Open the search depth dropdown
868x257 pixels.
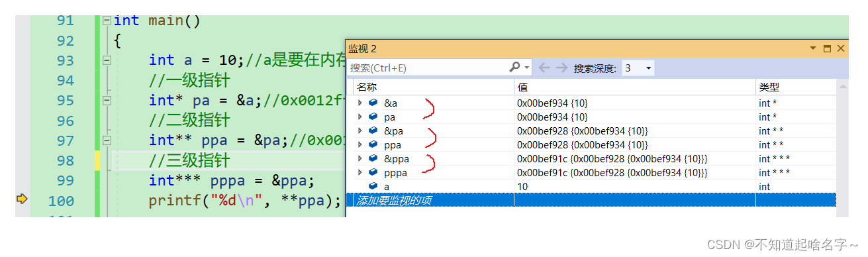pos(638,68)
